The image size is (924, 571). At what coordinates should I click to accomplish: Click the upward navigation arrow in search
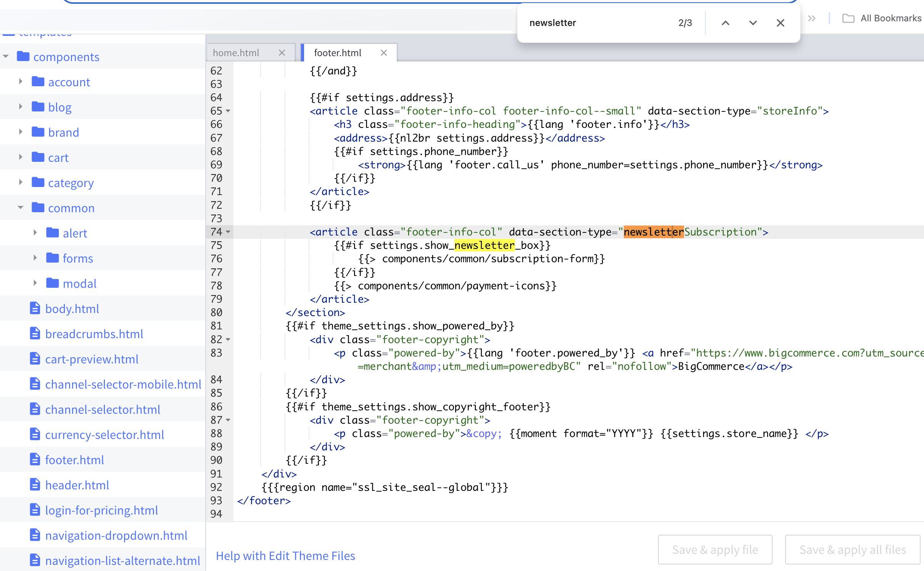[725, 23]
